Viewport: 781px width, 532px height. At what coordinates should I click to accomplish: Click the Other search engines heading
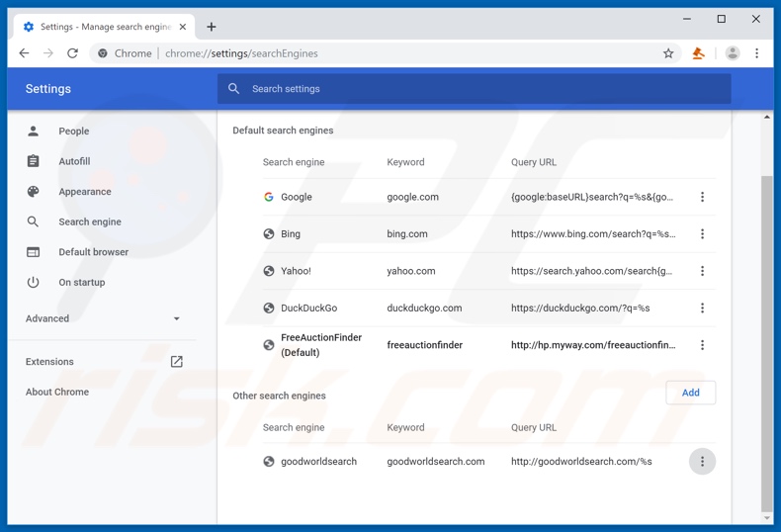click(279, 396)
